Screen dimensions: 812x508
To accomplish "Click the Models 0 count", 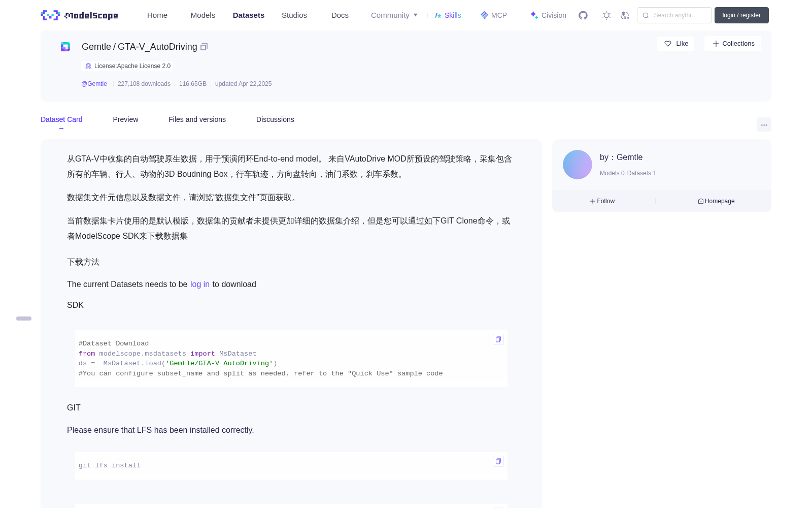I will click(612, 173).
